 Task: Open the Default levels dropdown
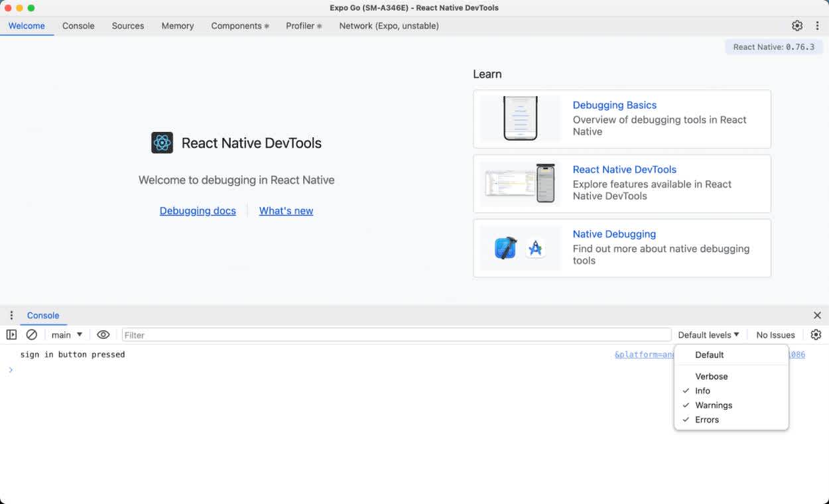[708, 334]
